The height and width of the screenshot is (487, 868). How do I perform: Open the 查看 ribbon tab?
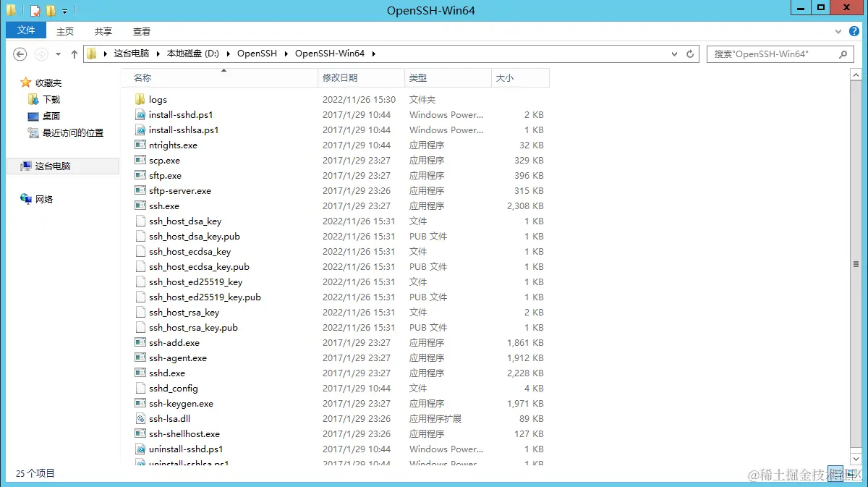(x=142, y=31)
